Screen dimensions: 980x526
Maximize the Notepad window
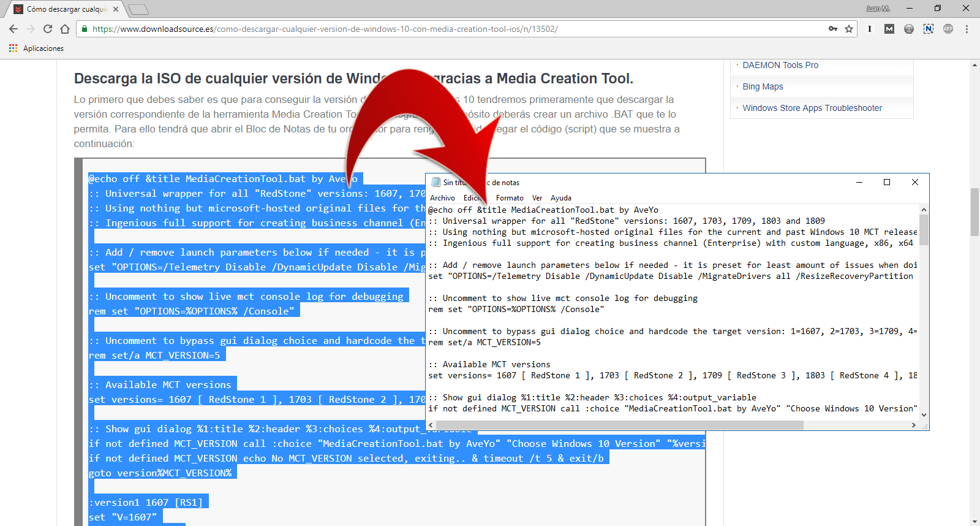(x=887, y=182)
